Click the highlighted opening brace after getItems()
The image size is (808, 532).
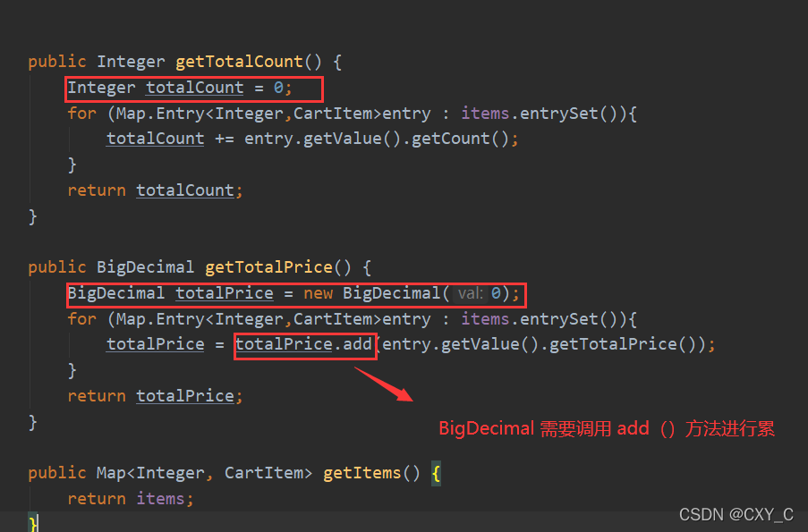click(436, 473)
